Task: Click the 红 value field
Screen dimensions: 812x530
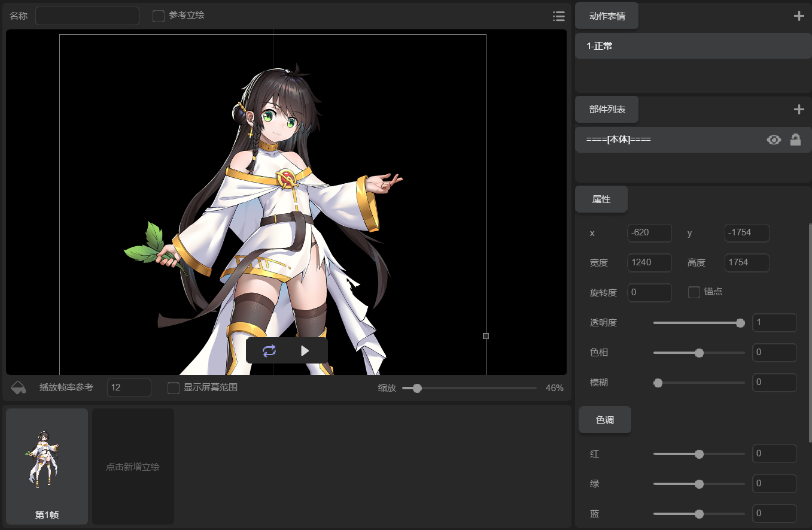Action: 774,454
